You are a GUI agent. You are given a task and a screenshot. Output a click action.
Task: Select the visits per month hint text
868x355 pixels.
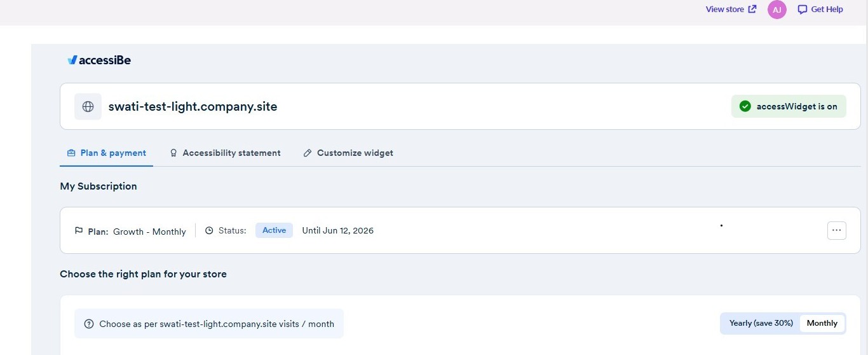pos(217,324)
